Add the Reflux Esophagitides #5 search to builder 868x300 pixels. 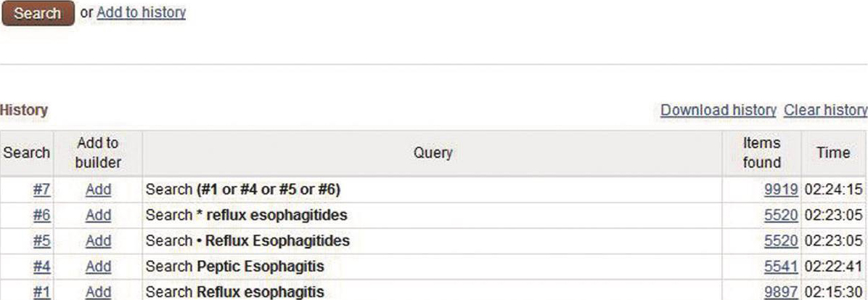tap(98, 241)
